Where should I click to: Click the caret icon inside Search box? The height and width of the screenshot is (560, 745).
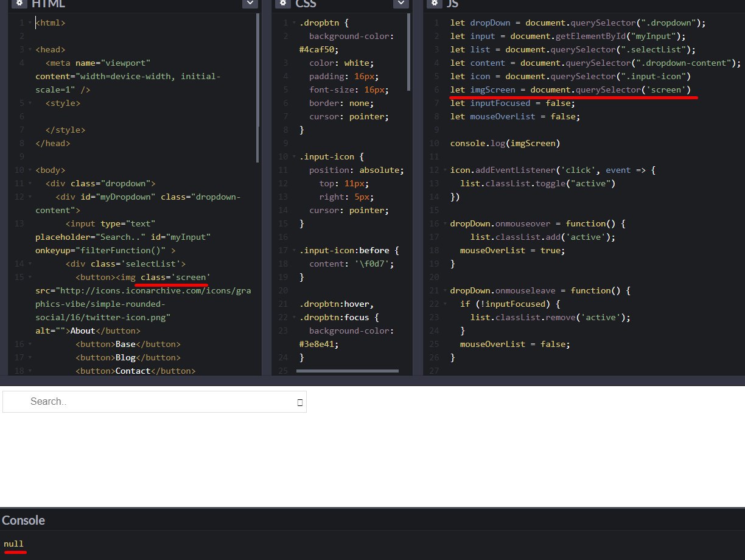coord(299,402)
